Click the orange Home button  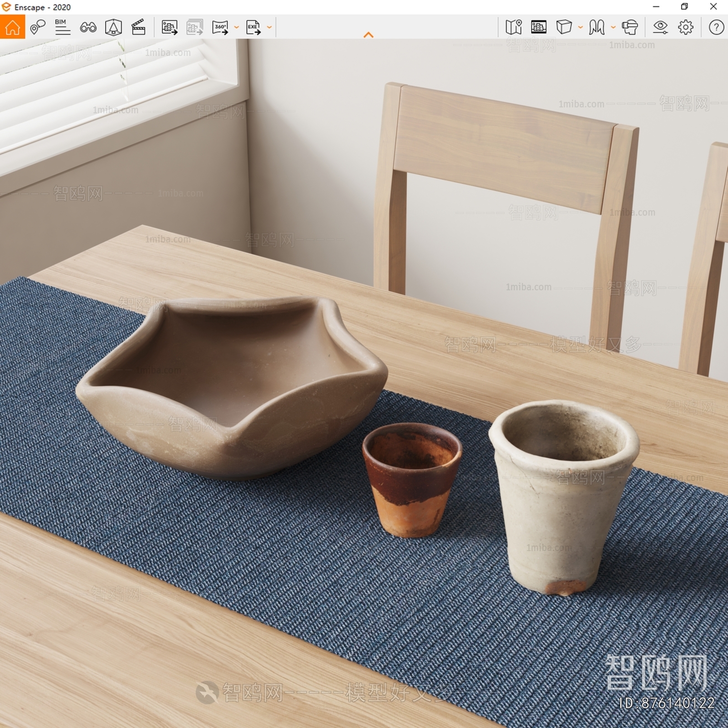[12, 27]
